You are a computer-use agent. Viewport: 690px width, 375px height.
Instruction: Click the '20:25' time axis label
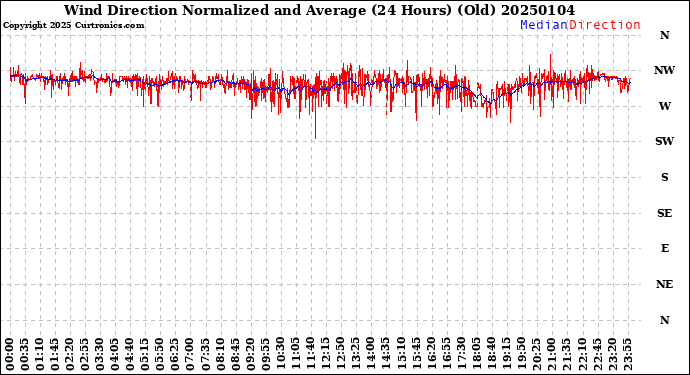pyautogui.click(x=537, y=354)
